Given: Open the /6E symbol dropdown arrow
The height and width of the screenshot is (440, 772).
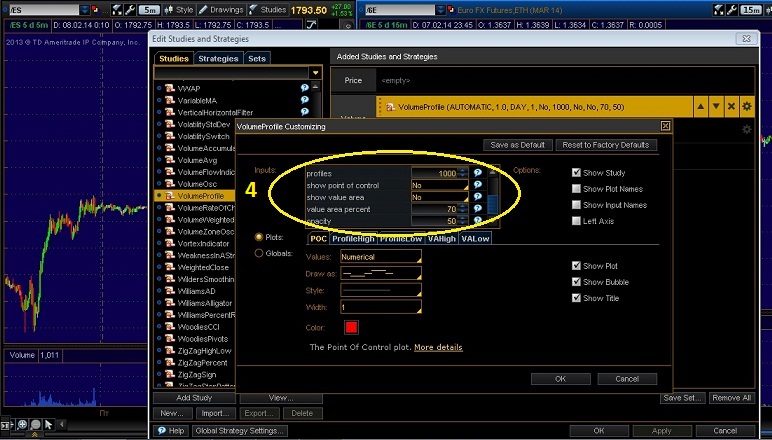Looking at the screenshot, I should coord(440,9).
